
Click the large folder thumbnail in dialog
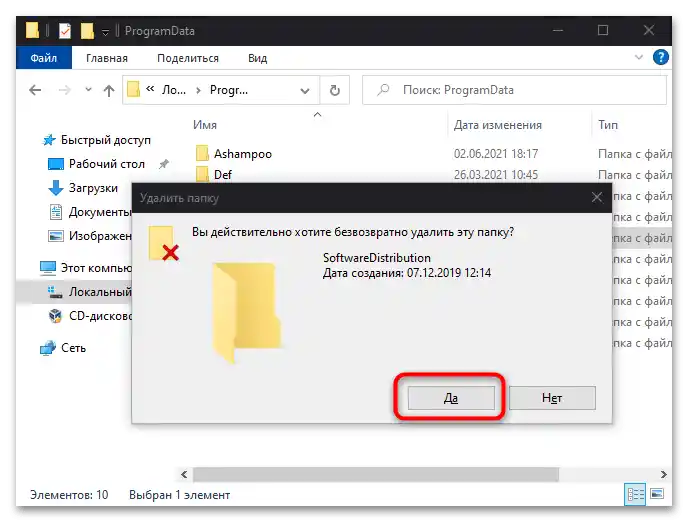tap(247, 312)
